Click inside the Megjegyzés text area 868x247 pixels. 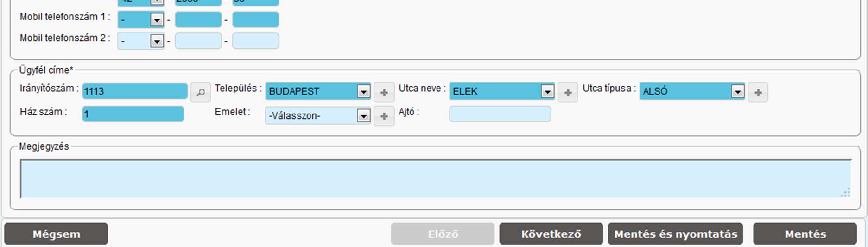(436, 179)
